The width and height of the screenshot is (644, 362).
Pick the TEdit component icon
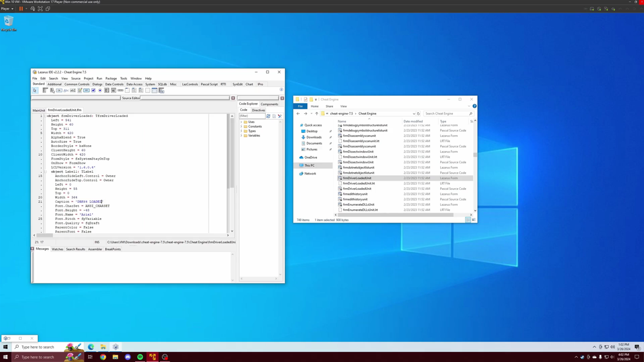(73, 90)
